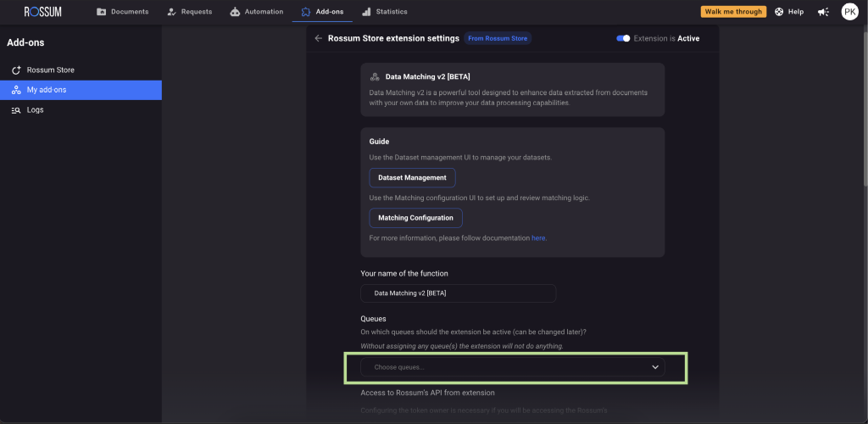This screenshot has height=424, width=868.
Task: Open the Documents tab
Action: click(122, 12)
